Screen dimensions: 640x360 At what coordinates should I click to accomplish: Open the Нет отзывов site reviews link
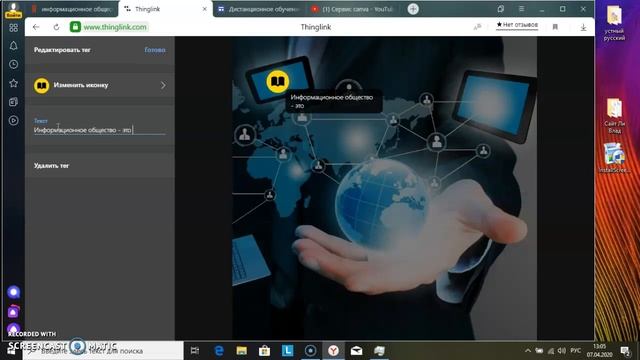click(x=517, y=25)
